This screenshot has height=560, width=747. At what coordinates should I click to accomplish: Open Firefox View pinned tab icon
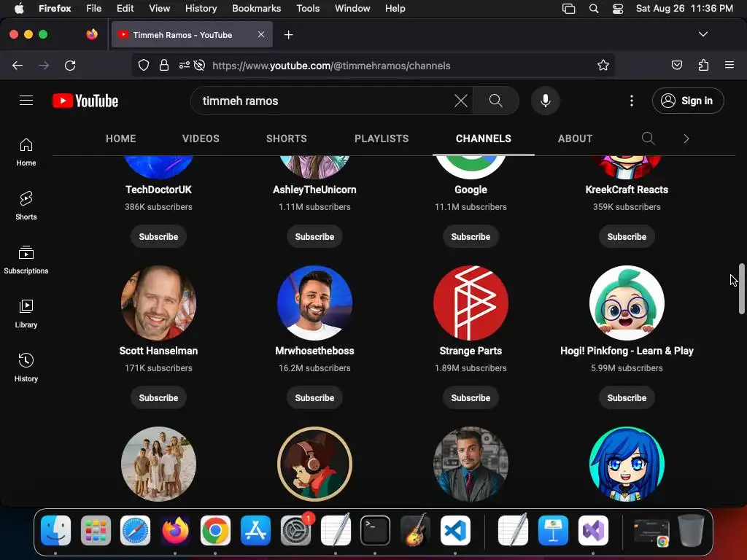92,34
